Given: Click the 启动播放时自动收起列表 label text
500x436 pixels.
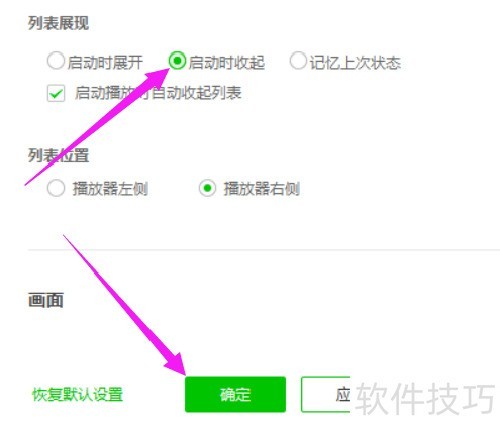Looking at the screenshot, I should click(x=158, y=93).
